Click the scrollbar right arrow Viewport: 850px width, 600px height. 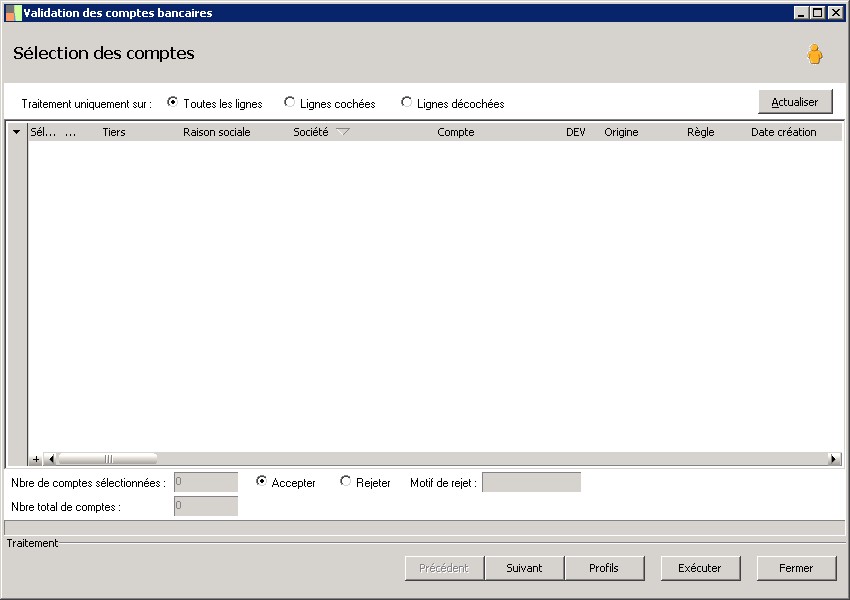[833, 459]
